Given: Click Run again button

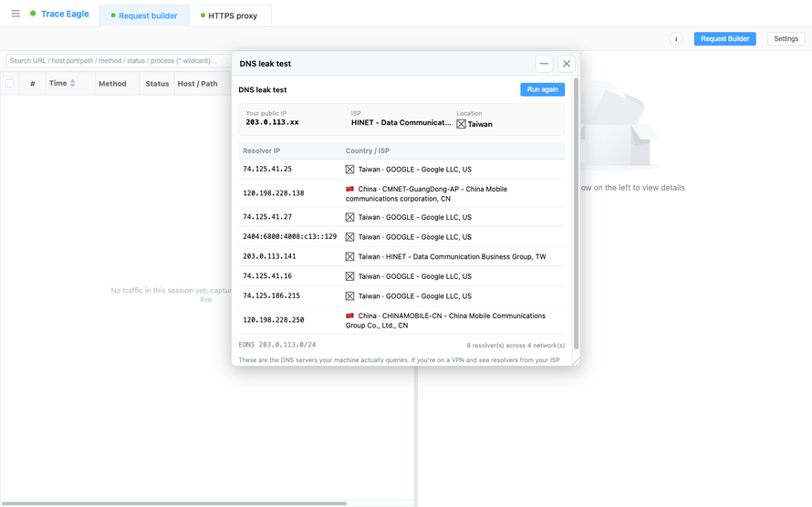Looking at the screenshot, I should tap(542, 89).
